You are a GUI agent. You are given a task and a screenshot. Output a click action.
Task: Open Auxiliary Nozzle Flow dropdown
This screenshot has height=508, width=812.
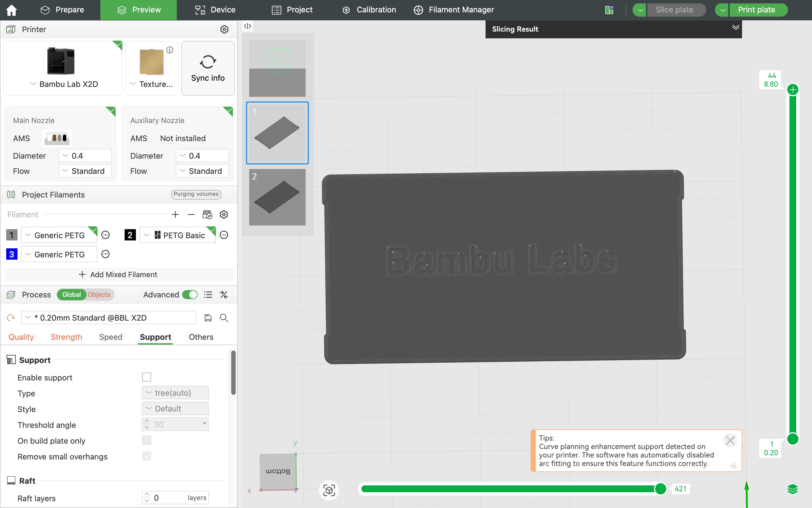tap(202, 171)
